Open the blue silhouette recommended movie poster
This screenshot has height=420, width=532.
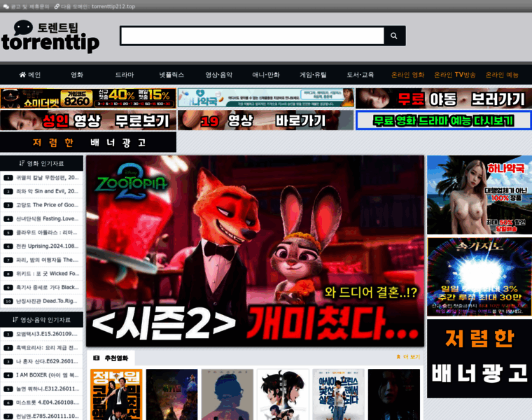pyautogui.click(x=227, y=395)
